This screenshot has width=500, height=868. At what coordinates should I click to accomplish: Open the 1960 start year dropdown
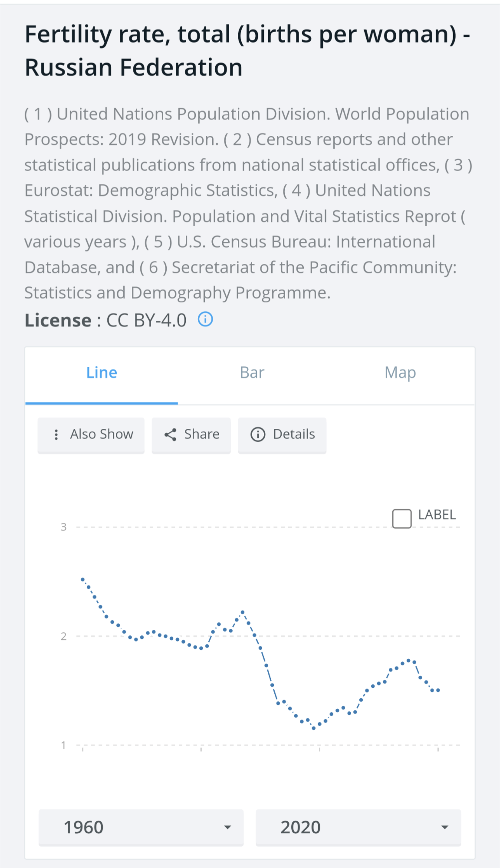[141, 828]
